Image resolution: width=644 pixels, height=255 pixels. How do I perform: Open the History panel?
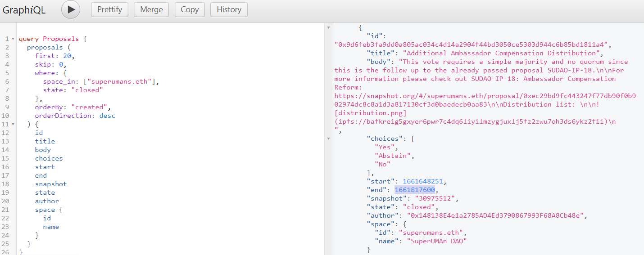coord(229,9)
